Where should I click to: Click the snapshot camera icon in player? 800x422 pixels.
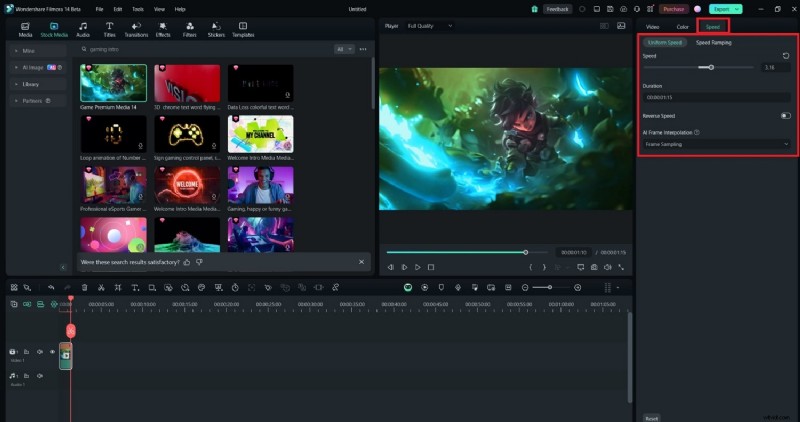click(x=594, y=267)
